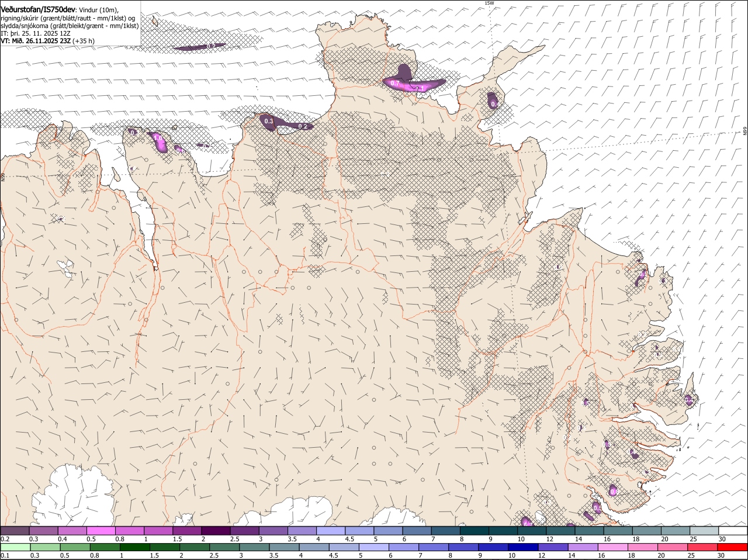Pick the mauve 0.2 swatch starting the upper scale
Image resolution: width=748 pixels, height=560 pixels.
tap(15, 531)
